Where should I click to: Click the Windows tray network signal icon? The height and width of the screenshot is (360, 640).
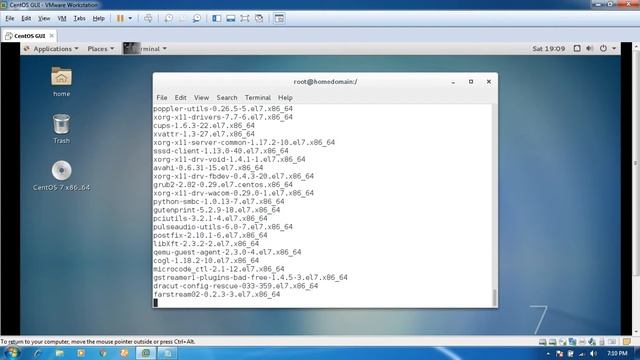tap(582, 353)
